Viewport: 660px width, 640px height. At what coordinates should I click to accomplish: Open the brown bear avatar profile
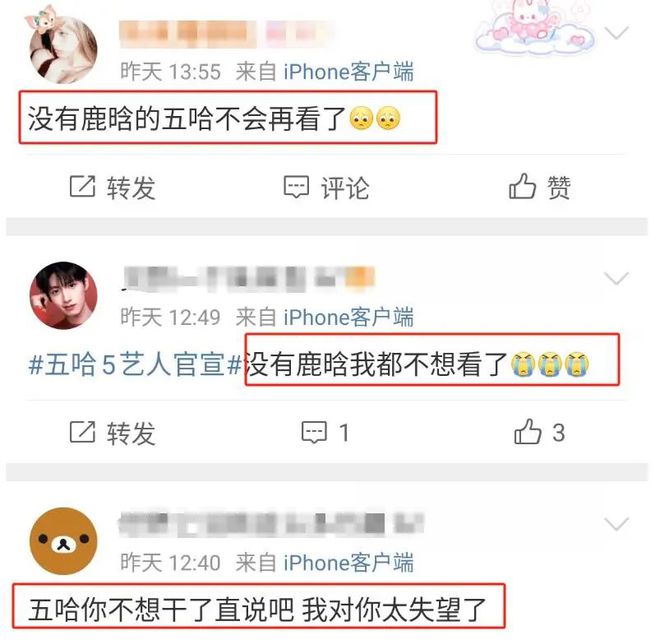pyautogui.click(x=63, y=541)
